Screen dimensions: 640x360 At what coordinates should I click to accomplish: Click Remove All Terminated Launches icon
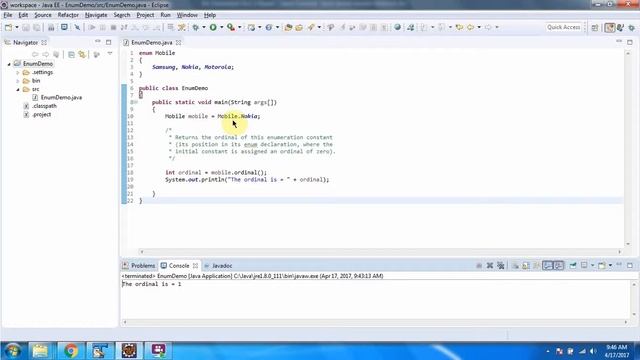(501, 266)
